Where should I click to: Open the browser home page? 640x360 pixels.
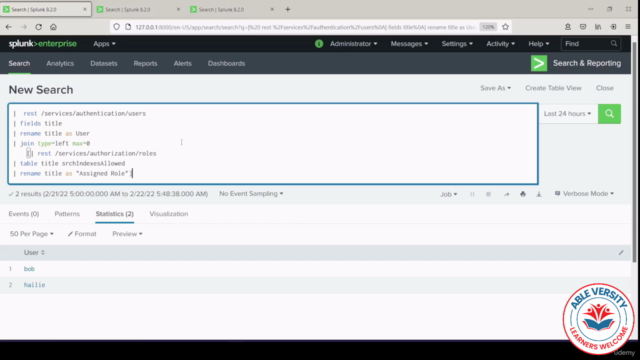[x=53, y=27]
